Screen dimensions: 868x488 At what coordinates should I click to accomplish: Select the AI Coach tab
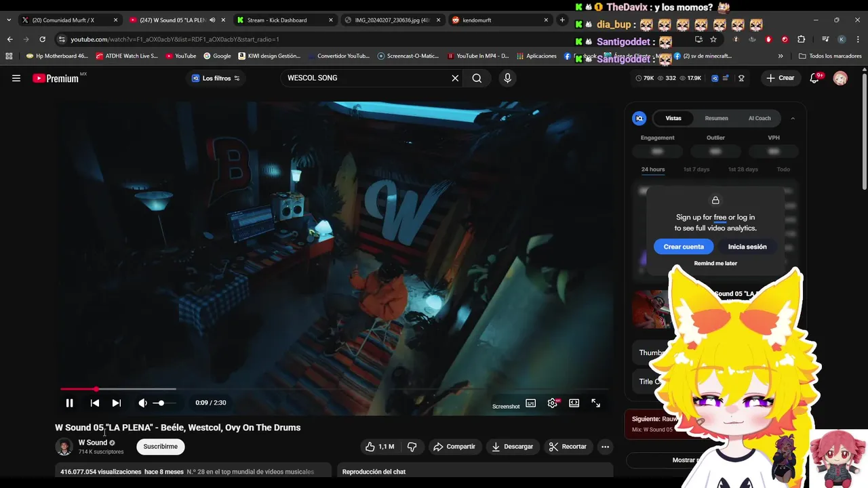click(759, 118)
